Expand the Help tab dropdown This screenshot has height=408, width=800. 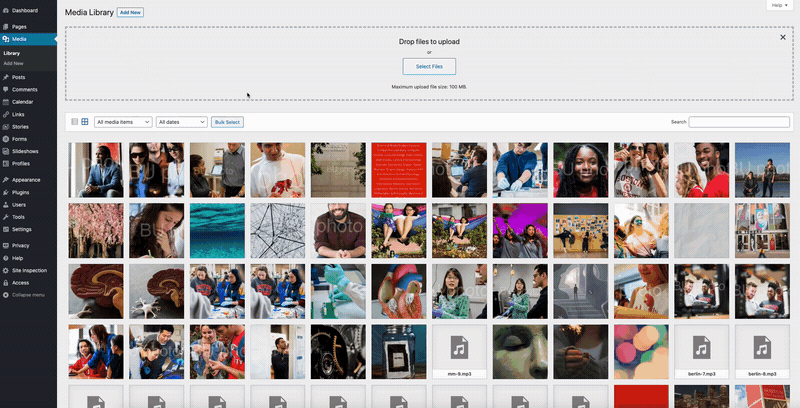pyautogui.click(x=779, y=6)
